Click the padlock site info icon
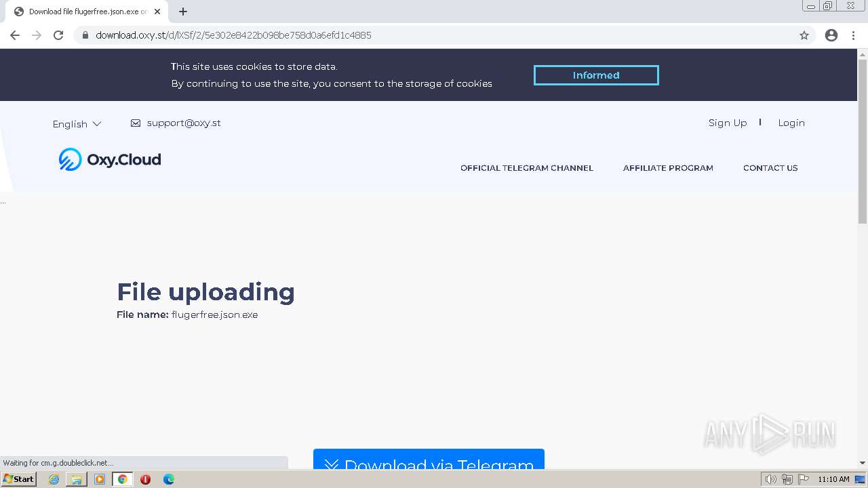 (x=85, y=35)
